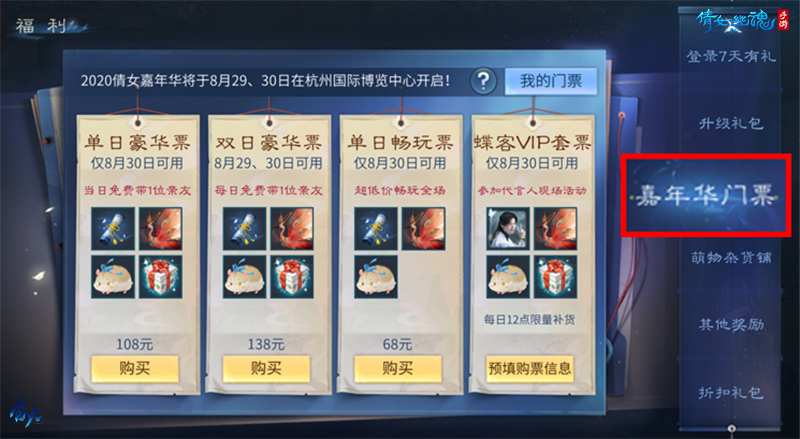Buy the 108元 单日豪华票 ticket
The width and height of the screenshot is (800, 439).
pos(135,369)
